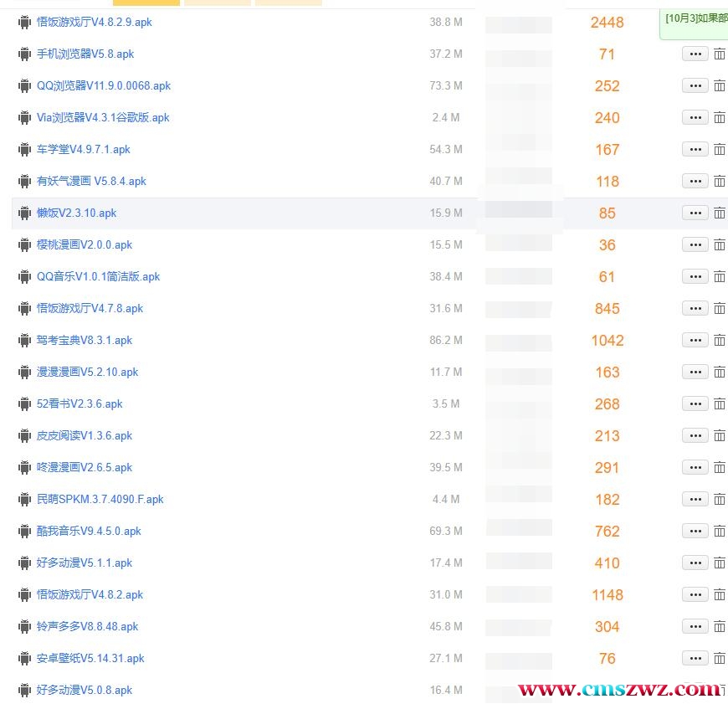Click the delete icon on the 车学堂V4.9.7.1.apk row
Image resolution: width=728 pixels, height=704 pixels.
point(719,150)
